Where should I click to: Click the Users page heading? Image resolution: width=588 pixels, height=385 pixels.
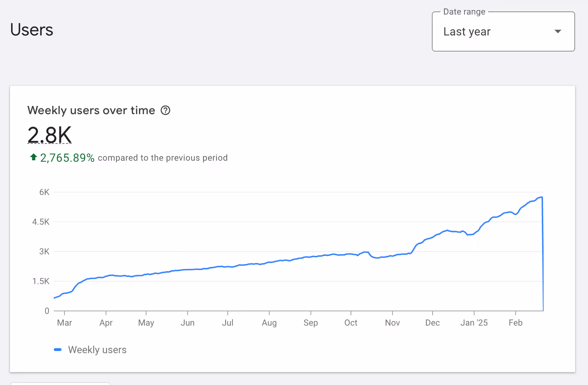32,30
